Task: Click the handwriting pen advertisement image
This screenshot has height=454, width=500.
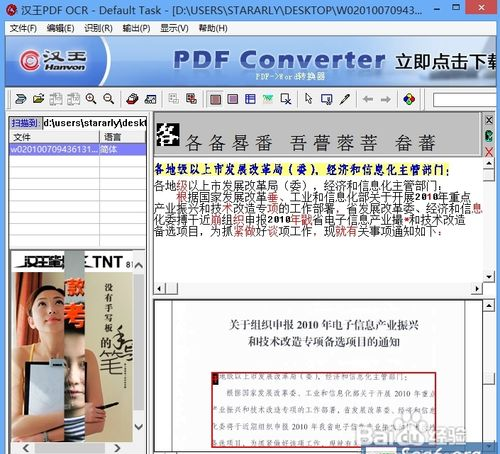Action: 72,357
